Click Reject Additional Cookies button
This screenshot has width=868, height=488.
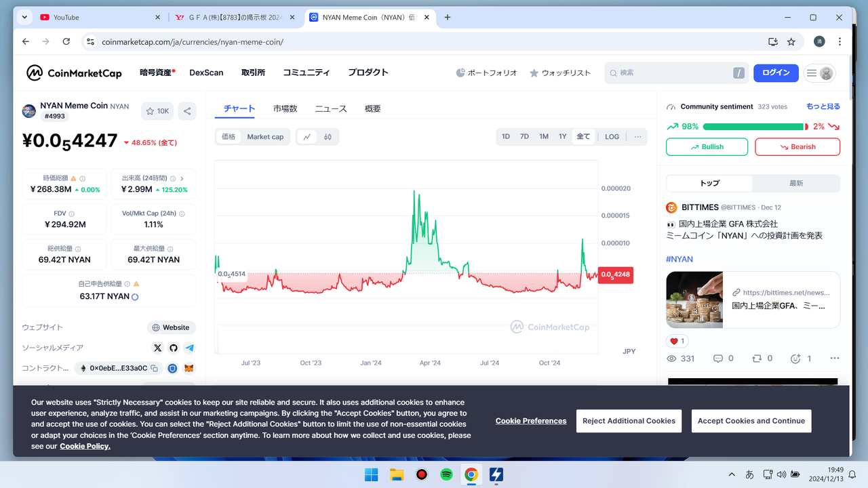pyautogui.click(x=629, y=421)
